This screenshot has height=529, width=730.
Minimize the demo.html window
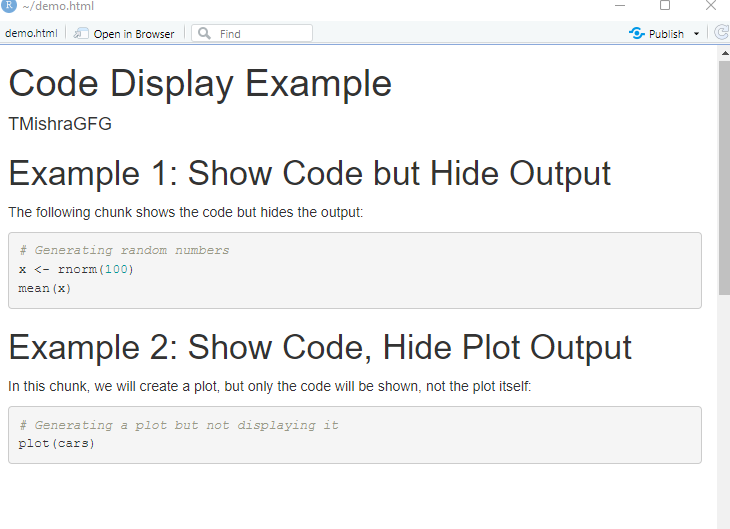620,6
